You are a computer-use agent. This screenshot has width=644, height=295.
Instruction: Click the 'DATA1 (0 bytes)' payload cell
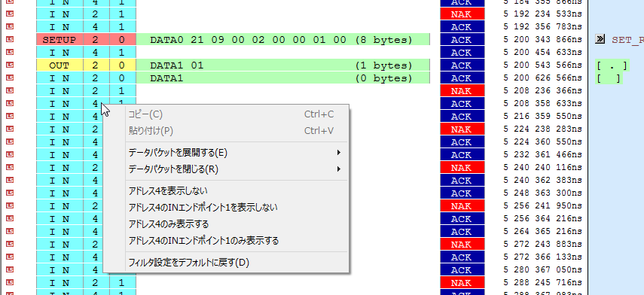coord(283,78)
